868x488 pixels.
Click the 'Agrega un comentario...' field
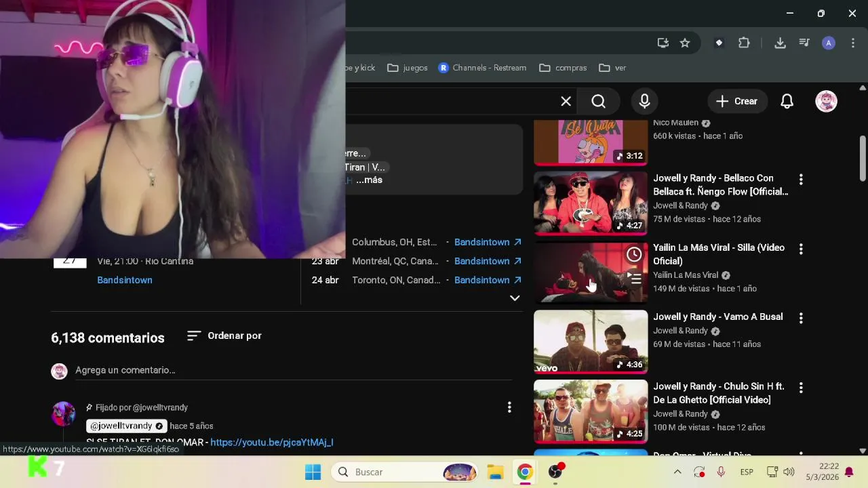pos(294,370)
